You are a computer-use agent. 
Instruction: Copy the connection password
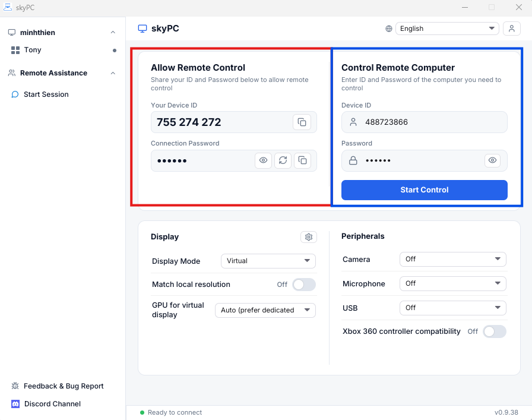pos(302,160)
